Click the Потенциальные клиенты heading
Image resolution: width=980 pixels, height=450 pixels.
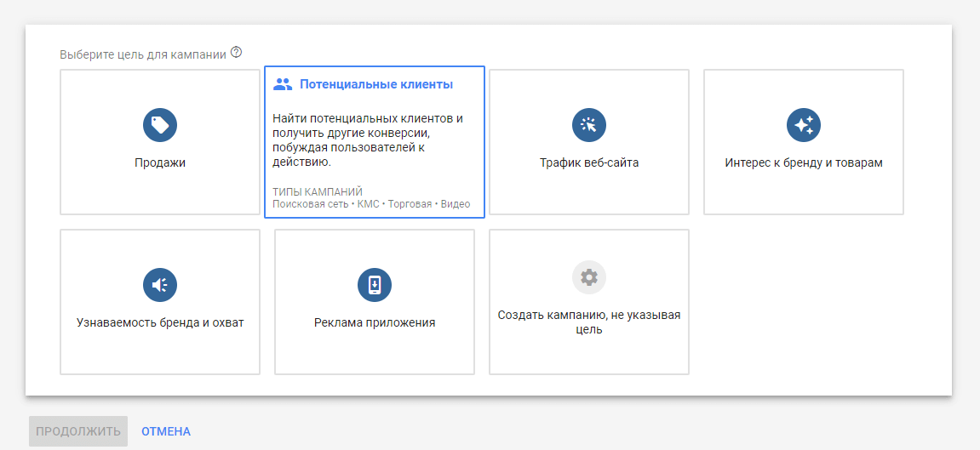(376, 84)
